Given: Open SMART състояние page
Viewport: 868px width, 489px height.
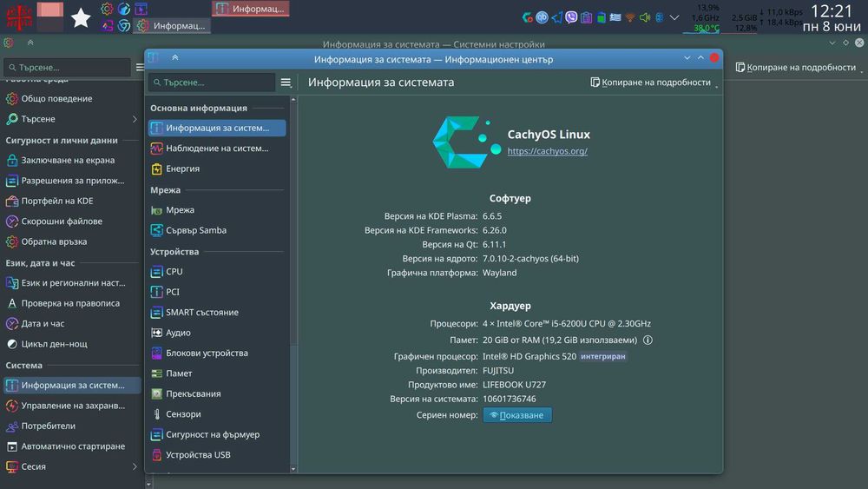Looking at the screenshot, I should coord(216,313).
